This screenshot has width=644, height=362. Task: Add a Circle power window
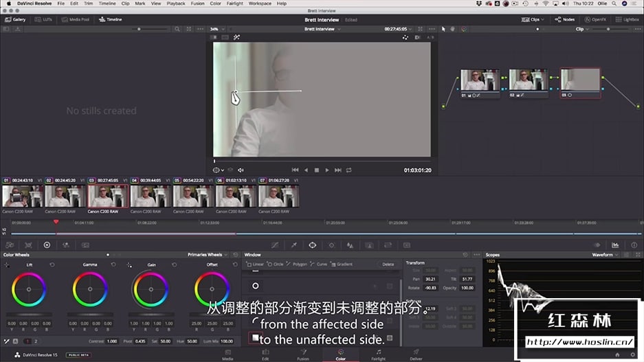click(x=275, y=264)
